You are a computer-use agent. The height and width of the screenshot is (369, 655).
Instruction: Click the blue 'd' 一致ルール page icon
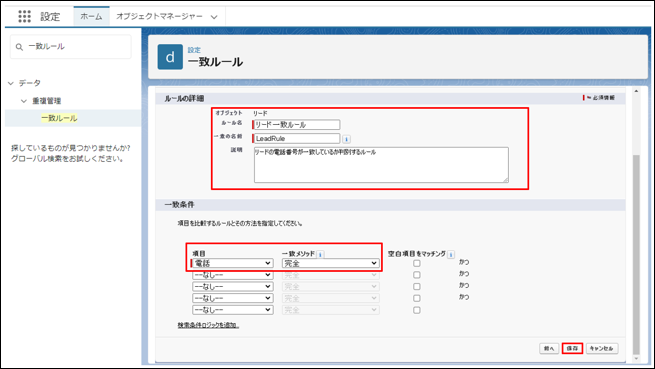[170, 57]
